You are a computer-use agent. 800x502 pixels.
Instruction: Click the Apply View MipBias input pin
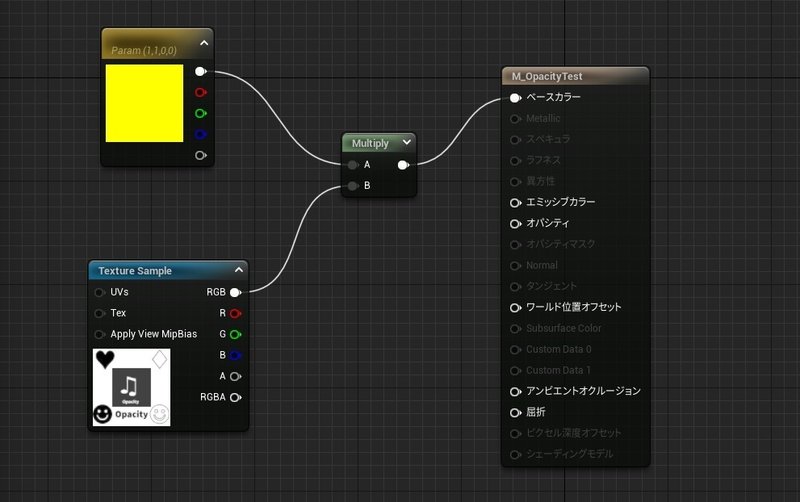(99, 335)
